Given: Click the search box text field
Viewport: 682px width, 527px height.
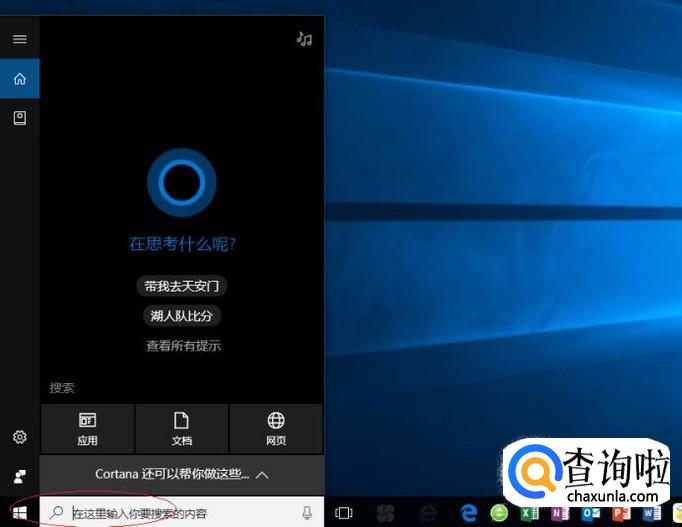Looking at the screenshot, I should point(183,513).
